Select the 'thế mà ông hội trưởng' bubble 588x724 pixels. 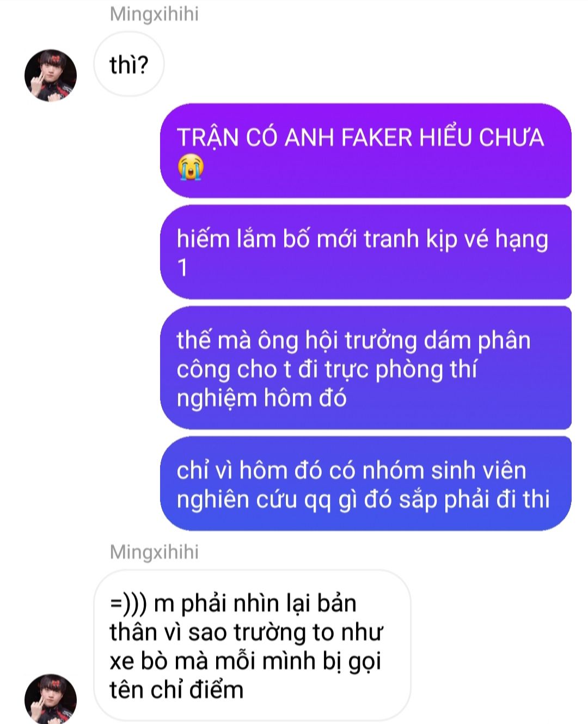[x=366, y=368]
